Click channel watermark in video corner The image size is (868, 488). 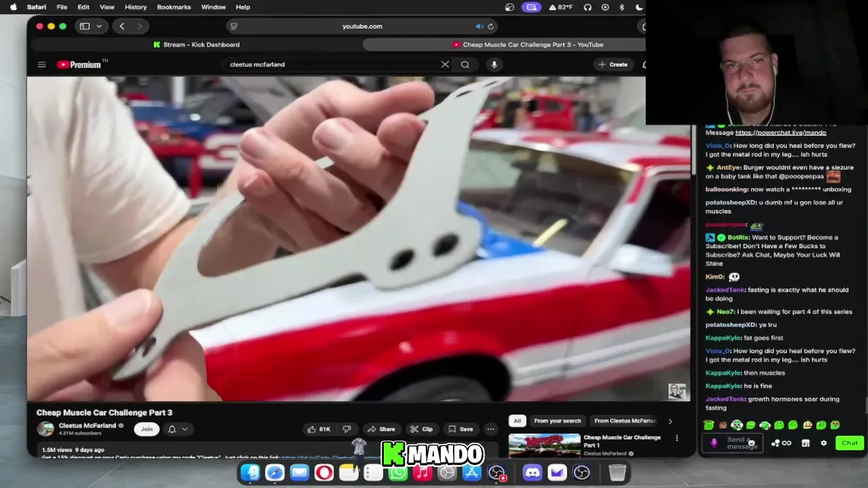pos(677,391)
